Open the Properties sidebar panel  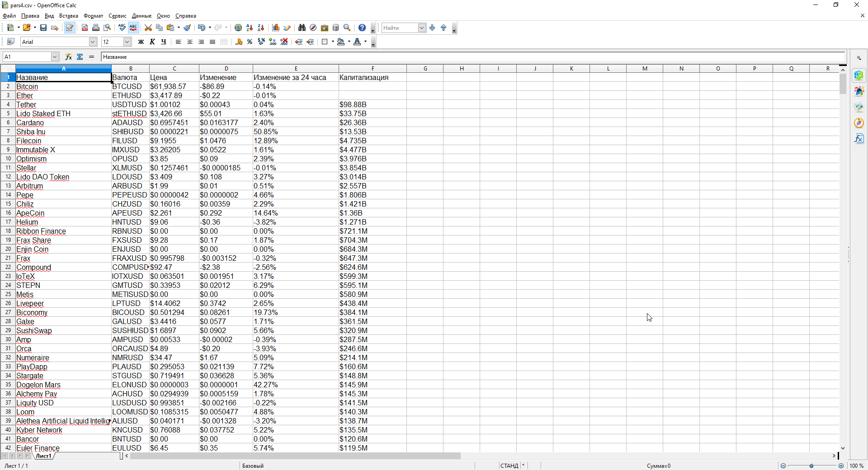pyautogui.click(x=859, y=75)
